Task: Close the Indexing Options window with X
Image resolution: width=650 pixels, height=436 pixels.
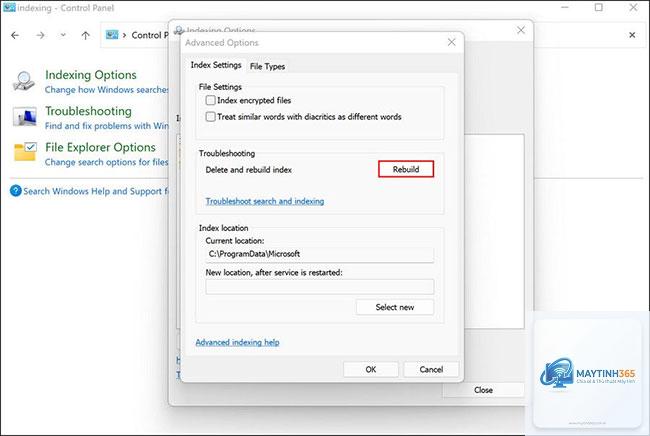Action: point(521,30)
